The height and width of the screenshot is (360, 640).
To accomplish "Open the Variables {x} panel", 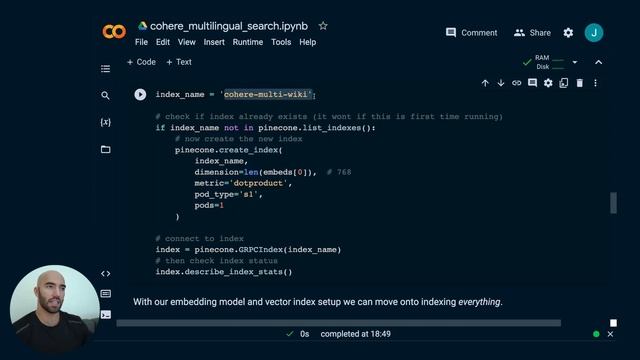I will coord(105,122).
